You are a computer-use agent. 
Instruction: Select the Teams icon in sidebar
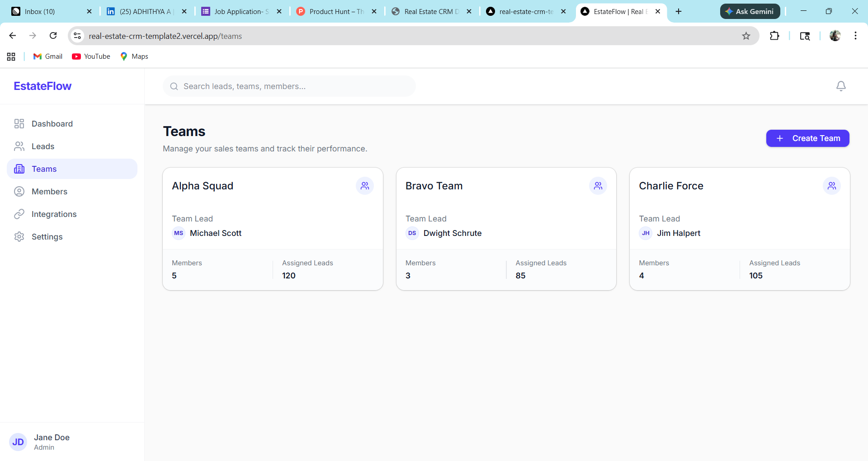tap(19, 169)
